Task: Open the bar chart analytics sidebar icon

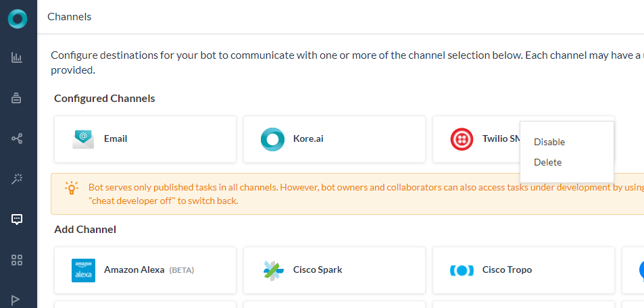Action: pos(18,58)
